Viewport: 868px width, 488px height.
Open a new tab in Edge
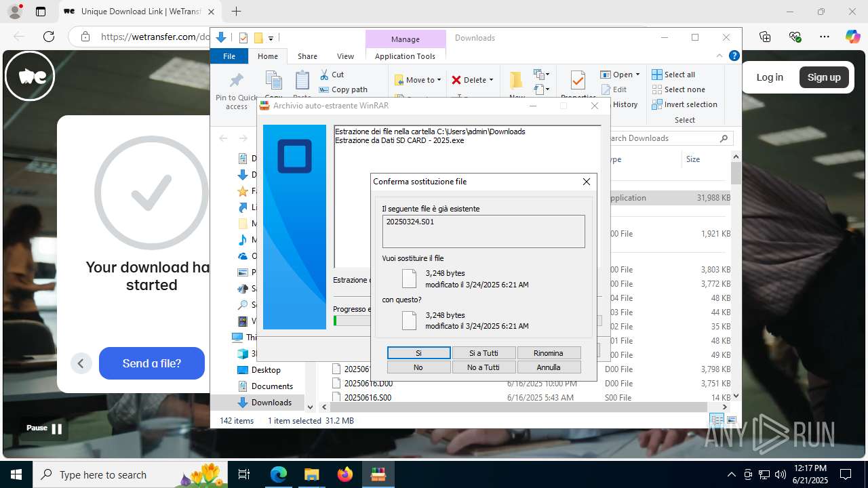(x=236, y=12)
